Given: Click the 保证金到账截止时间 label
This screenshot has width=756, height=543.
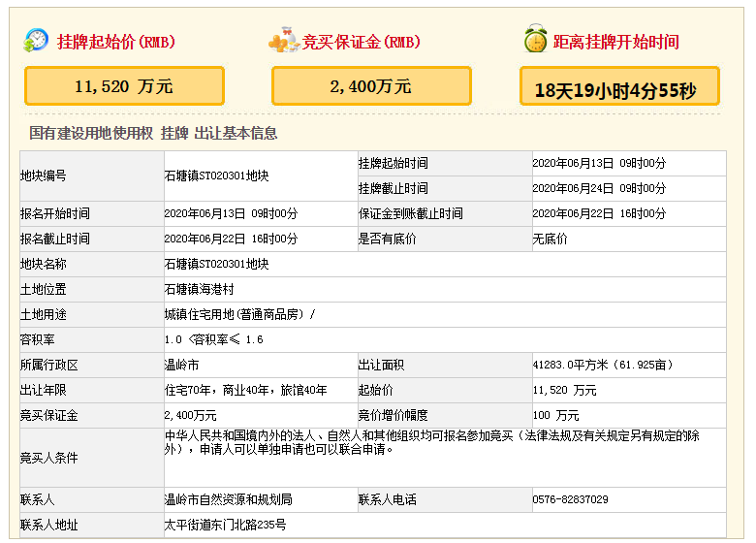Looking at the screenshot, I should click(x=410, y=213).
